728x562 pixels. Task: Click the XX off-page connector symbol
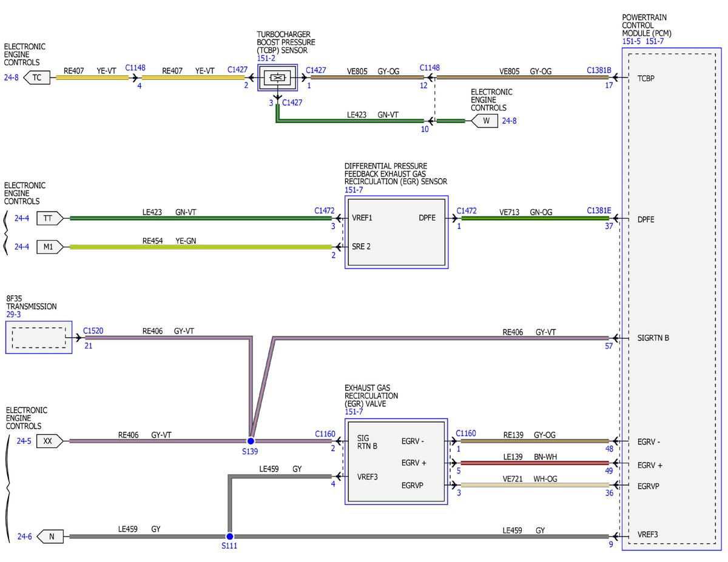coord(50,441)
